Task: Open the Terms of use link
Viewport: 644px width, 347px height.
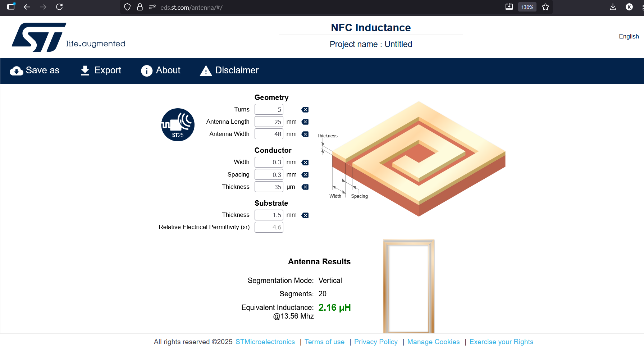Action: [324, 342]
